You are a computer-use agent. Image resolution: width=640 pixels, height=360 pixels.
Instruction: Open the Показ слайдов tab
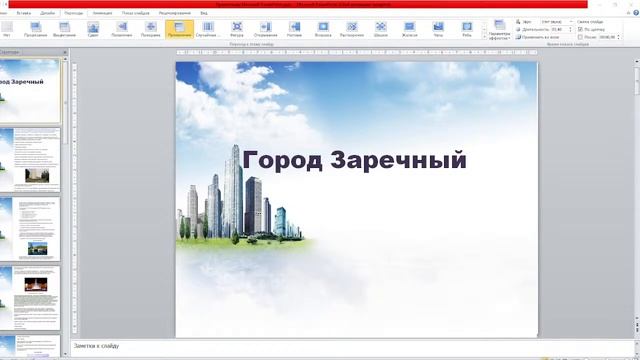(x=136, y=13)
